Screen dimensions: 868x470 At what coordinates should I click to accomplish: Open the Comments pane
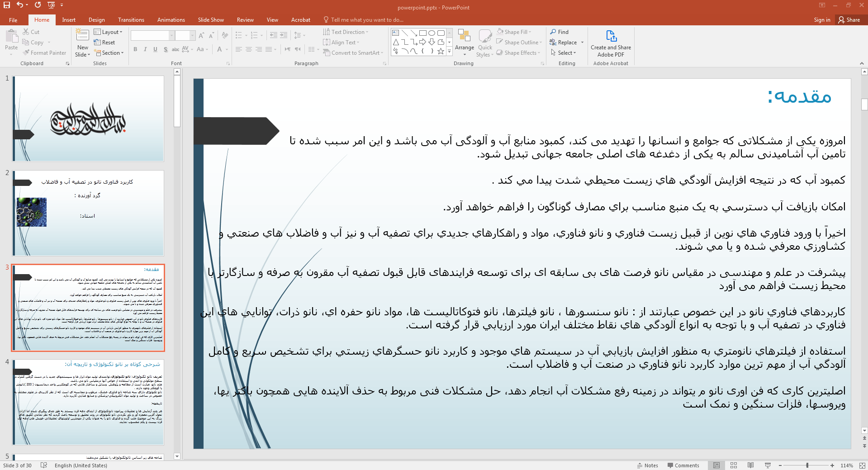tap(683, 465)
